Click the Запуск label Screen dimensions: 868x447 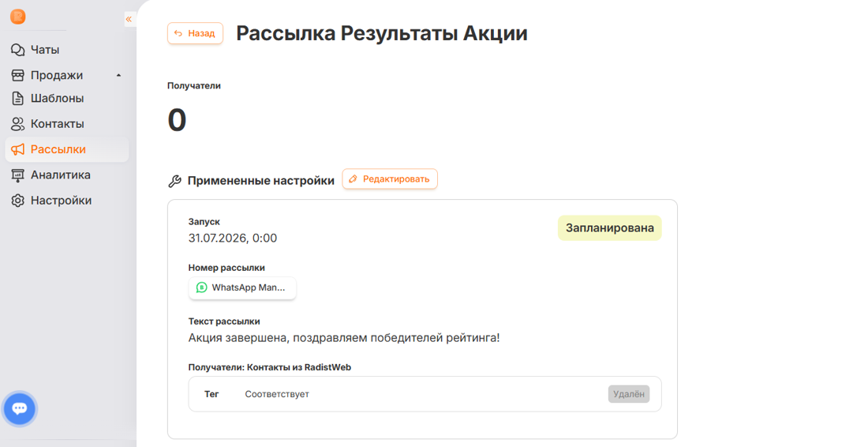click(x=204, y=222)
